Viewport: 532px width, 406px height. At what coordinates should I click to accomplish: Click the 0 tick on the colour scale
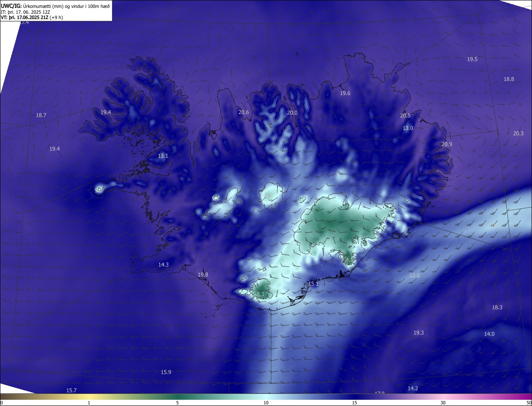point(1,403)
